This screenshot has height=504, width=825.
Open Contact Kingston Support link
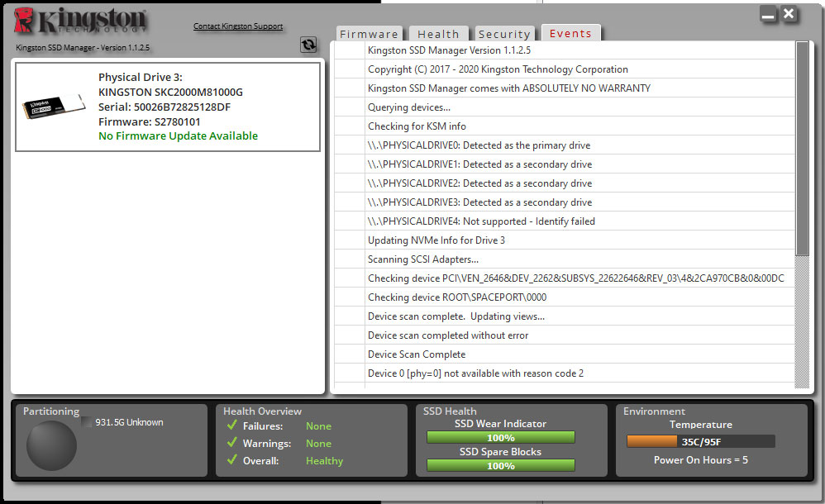(x=238, y=26)
